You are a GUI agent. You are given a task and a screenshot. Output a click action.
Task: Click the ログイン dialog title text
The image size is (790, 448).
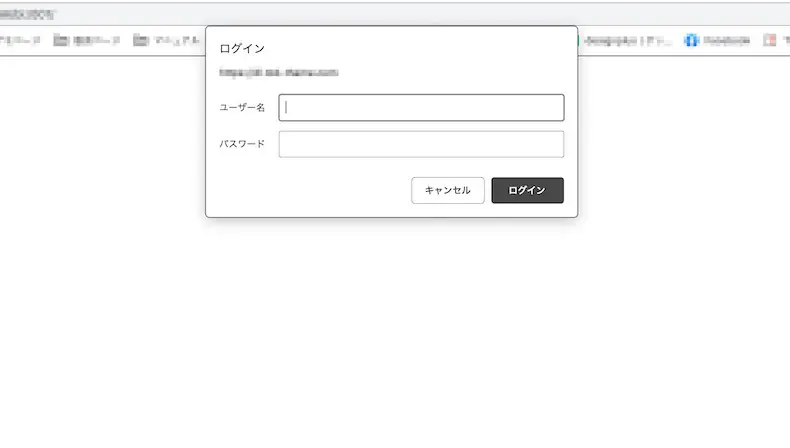(x=242, y=48)
